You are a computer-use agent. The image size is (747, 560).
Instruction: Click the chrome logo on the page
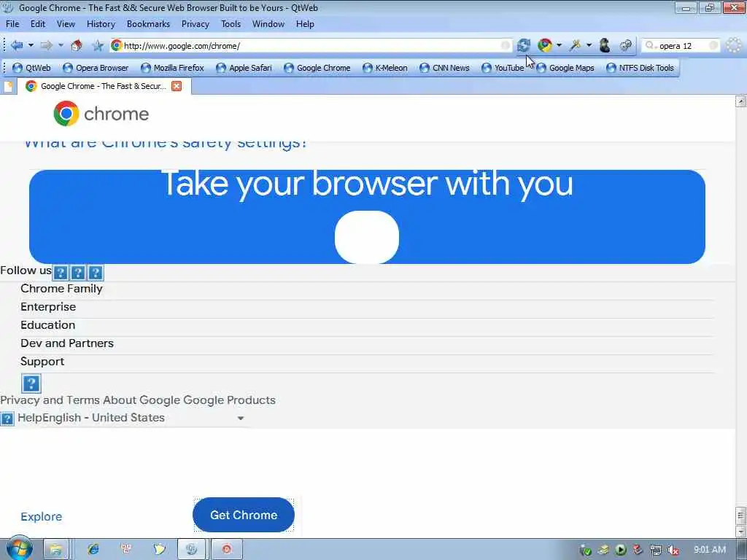[101, 114]
